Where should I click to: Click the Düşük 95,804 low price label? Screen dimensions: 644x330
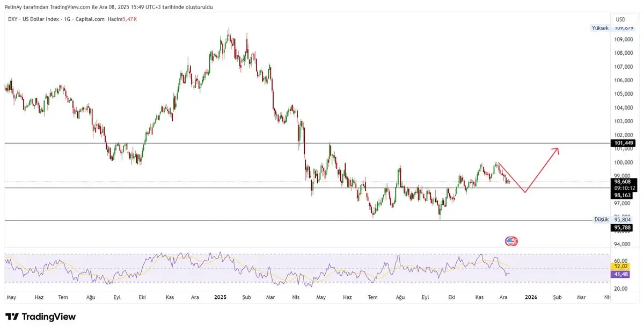(612, 219)
